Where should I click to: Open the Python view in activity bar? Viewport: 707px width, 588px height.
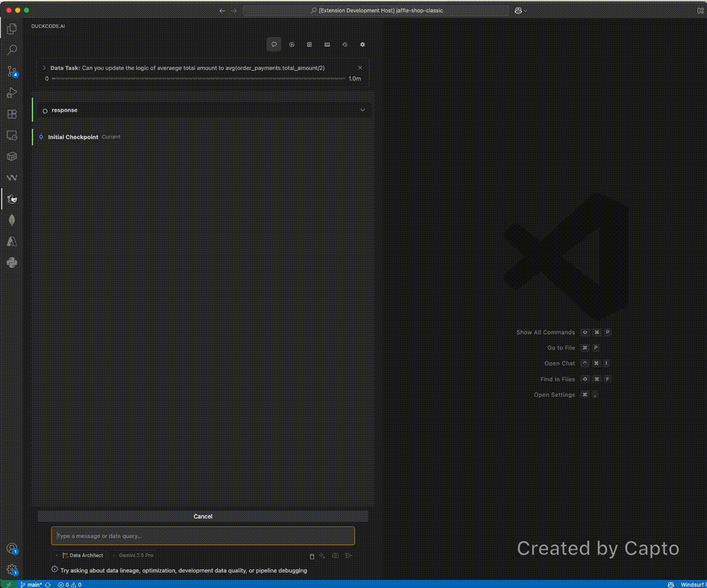pyautogui.click(x=12, y=262)
